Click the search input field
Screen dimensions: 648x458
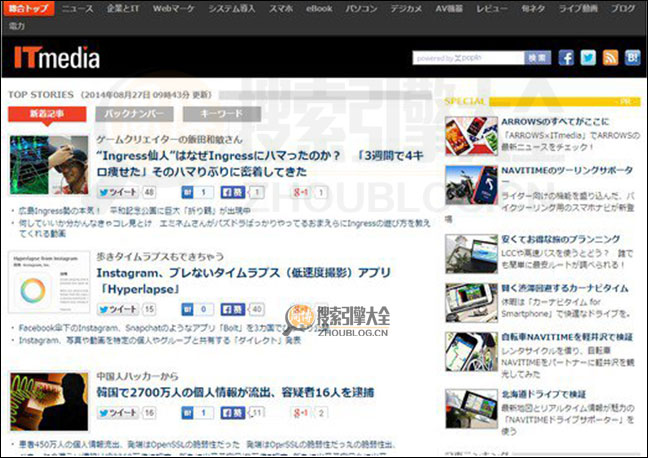click(468, 58)
